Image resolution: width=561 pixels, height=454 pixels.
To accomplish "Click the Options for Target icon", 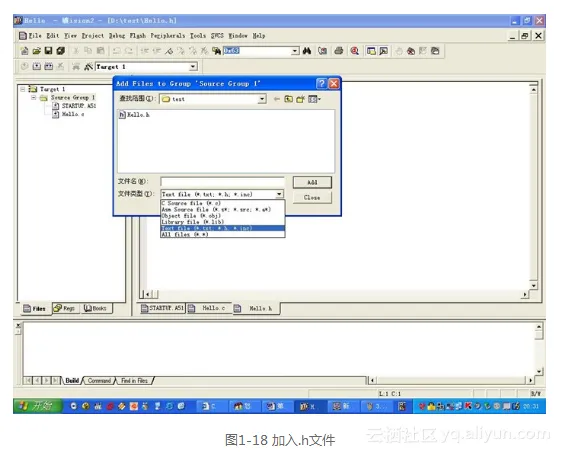I will (88, 66).
